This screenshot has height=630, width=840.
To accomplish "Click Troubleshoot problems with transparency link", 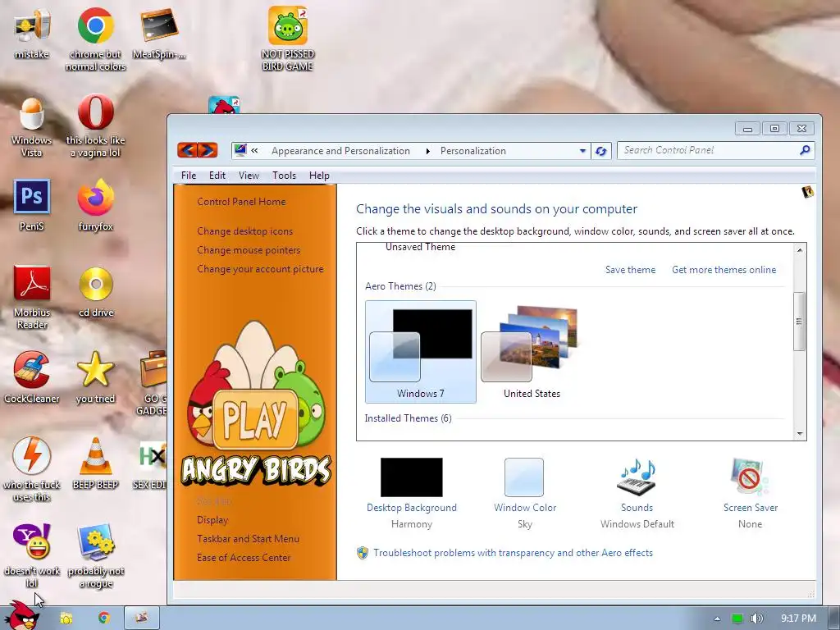I will (513, 553).
